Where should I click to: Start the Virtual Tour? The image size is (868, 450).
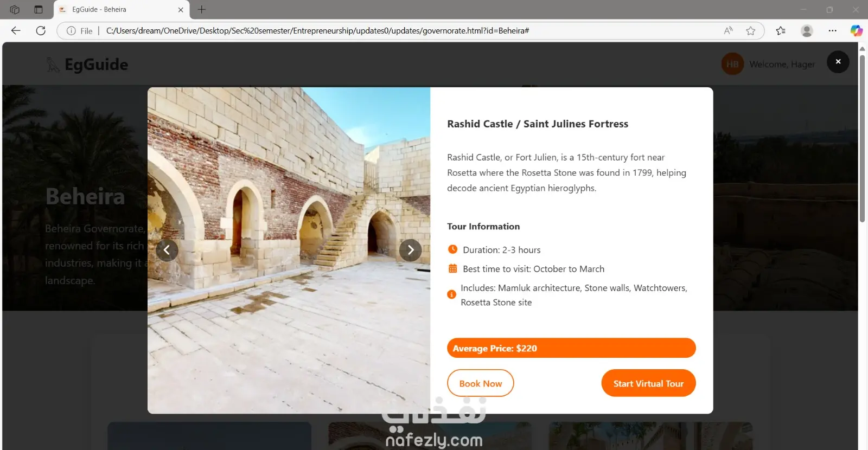click(x=648, y=383)
